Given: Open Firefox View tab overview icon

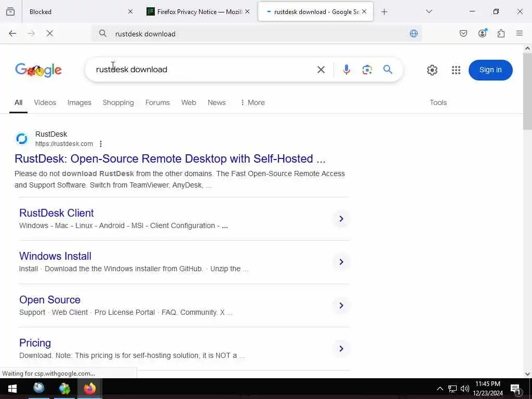Looking at the screenshot, I should tap(10, 11).
